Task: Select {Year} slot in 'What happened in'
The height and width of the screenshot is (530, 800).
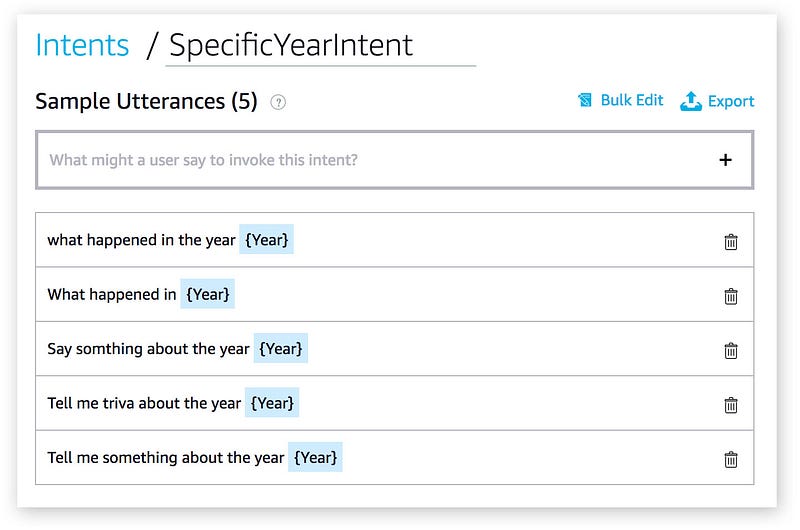Action: point(207,294)
